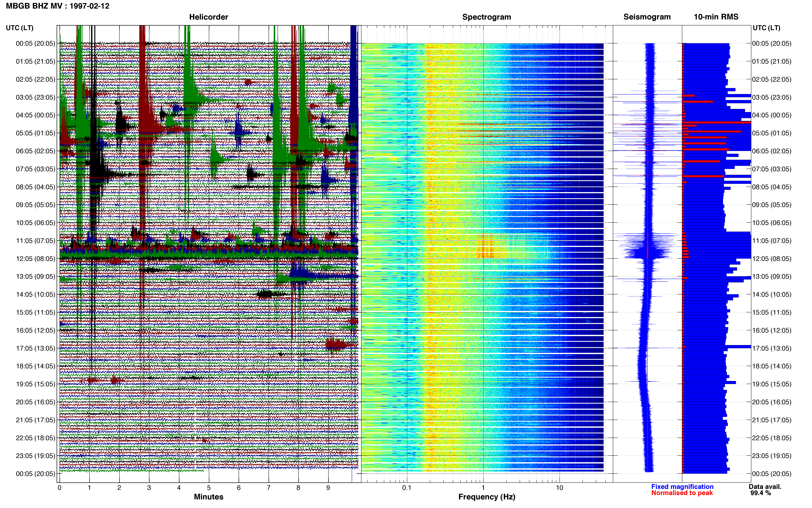Click the plot title 'MBGB BHZ MV : 1997-02-12'

[x=58, y=6]
